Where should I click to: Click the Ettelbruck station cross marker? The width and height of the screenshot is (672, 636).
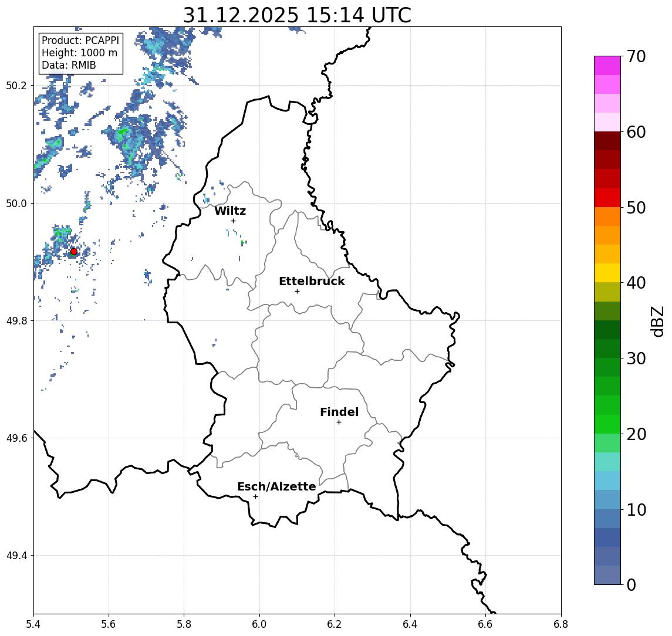tap(297, 292)
